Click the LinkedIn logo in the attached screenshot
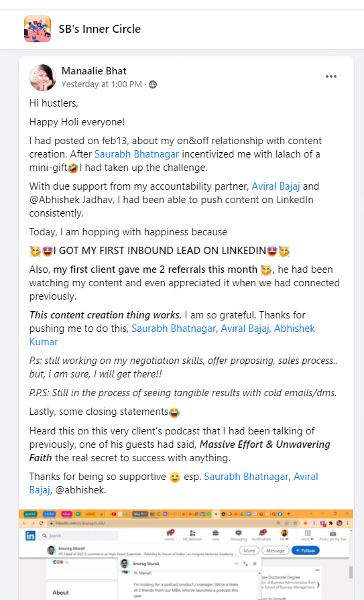 point(30,536)
